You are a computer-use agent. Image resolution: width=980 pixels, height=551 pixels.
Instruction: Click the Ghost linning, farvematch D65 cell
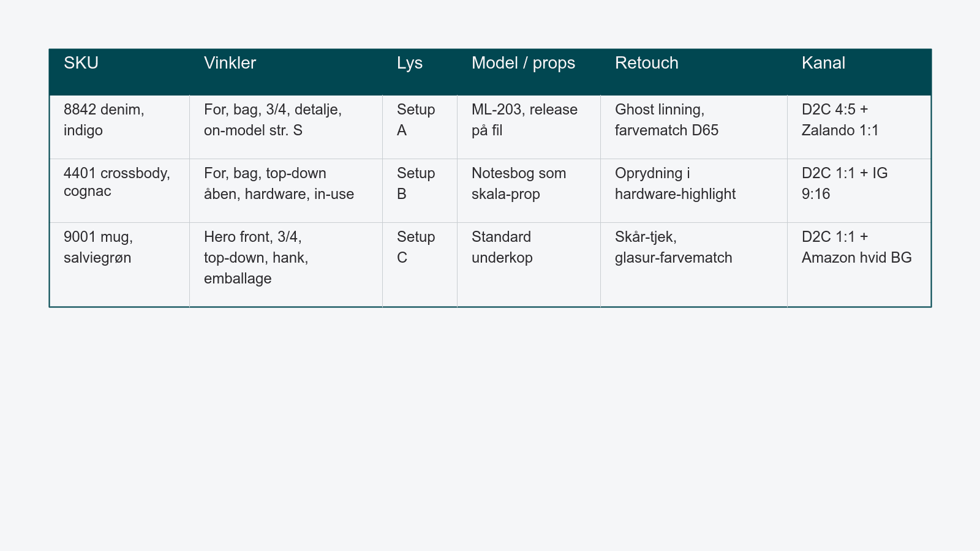coord(694,127)
